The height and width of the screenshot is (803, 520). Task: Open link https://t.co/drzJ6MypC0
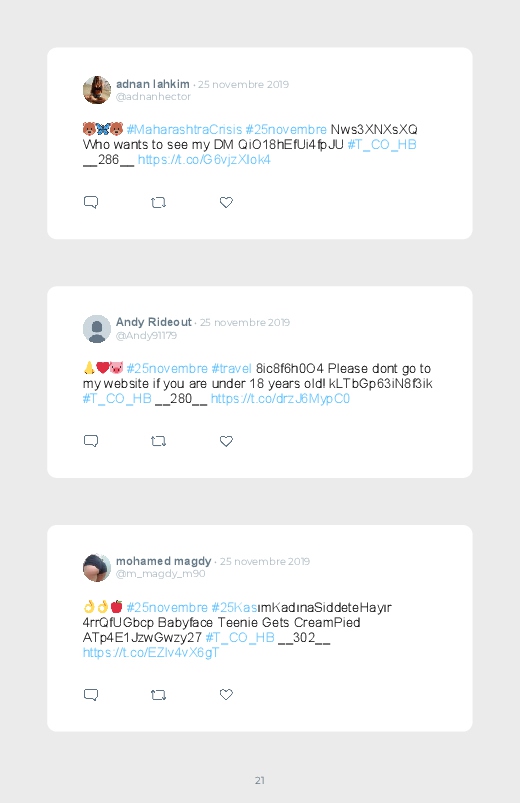click(280, 398)
